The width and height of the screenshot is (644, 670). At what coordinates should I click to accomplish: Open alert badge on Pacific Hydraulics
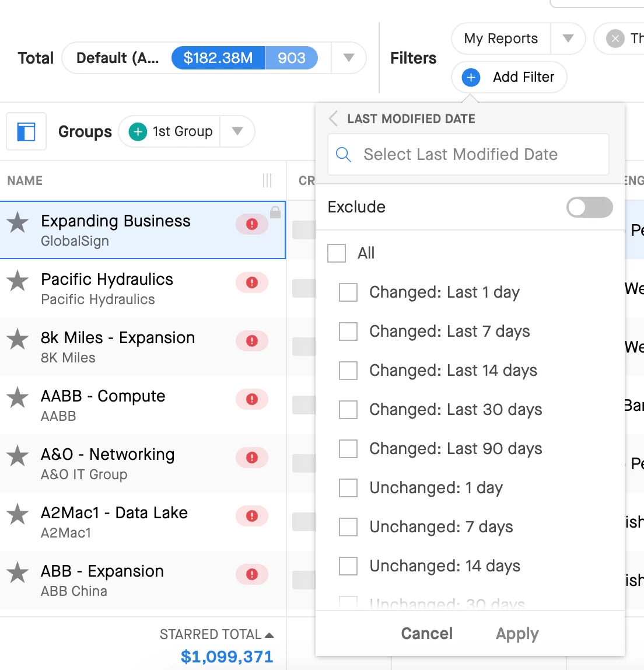coord(252,282)
